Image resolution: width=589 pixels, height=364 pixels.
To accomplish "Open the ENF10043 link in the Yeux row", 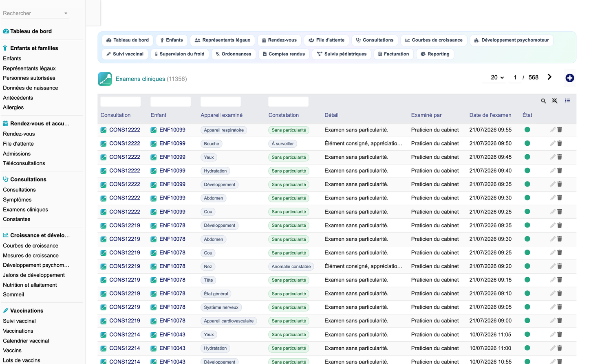I will pos(172,335).
